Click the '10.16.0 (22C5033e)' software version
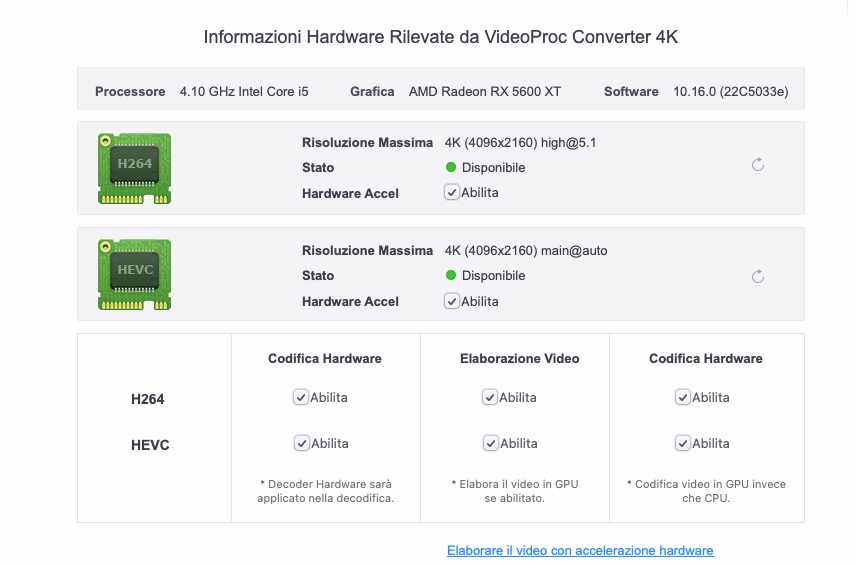This screenshot has width=856, height=565. click(x=730, y=91)
